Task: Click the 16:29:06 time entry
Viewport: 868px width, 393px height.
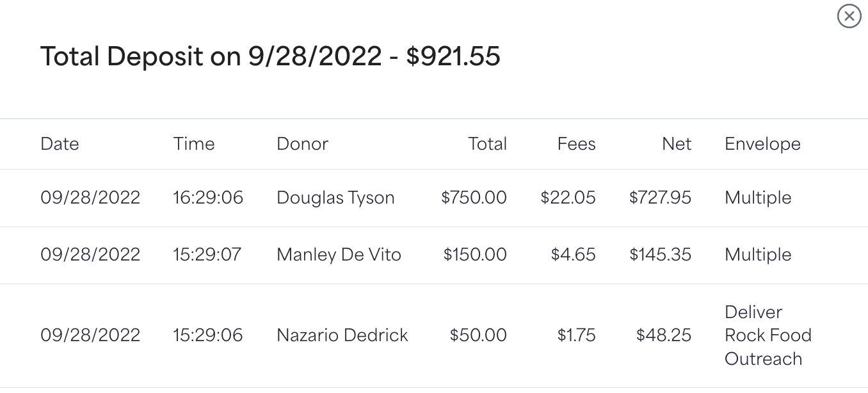Action: pyautogui.click(x=208, y=198)
